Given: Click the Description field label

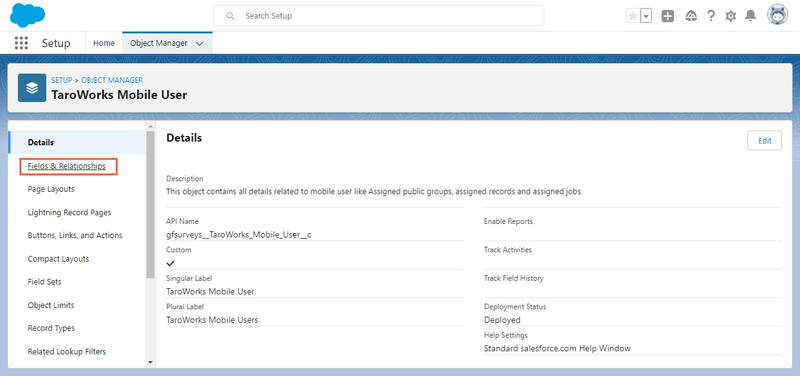Looking at the screenshot, I should (x=185, y=179).
